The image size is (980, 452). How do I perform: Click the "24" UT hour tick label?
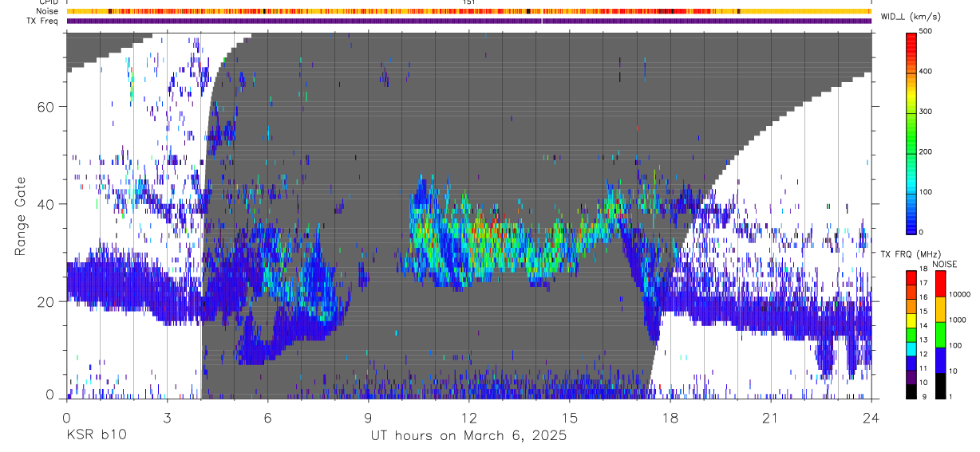pyautogui.click(x=871, y=417)
